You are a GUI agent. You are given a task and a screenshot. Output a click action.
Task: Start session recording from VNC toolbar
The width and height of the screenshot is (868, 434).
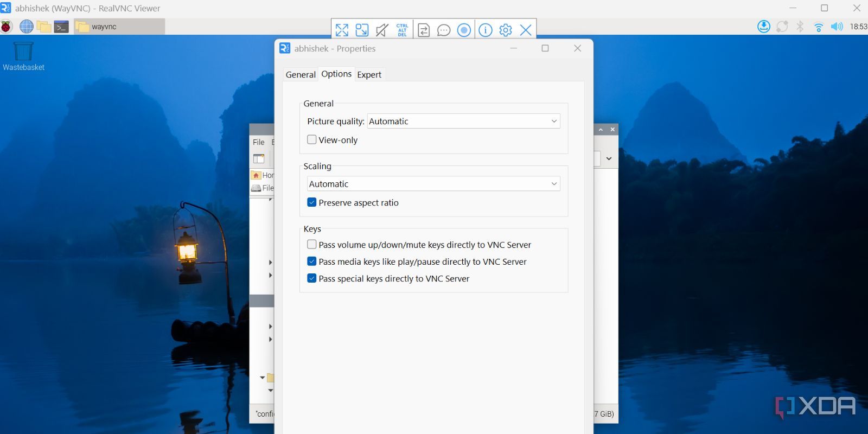(464, 30)
